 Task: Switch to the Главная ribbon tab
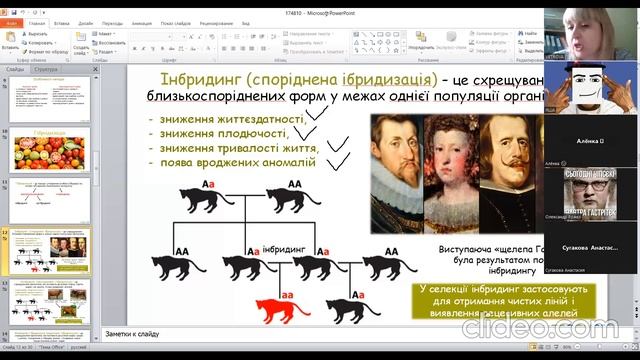(x=37, y=24)
